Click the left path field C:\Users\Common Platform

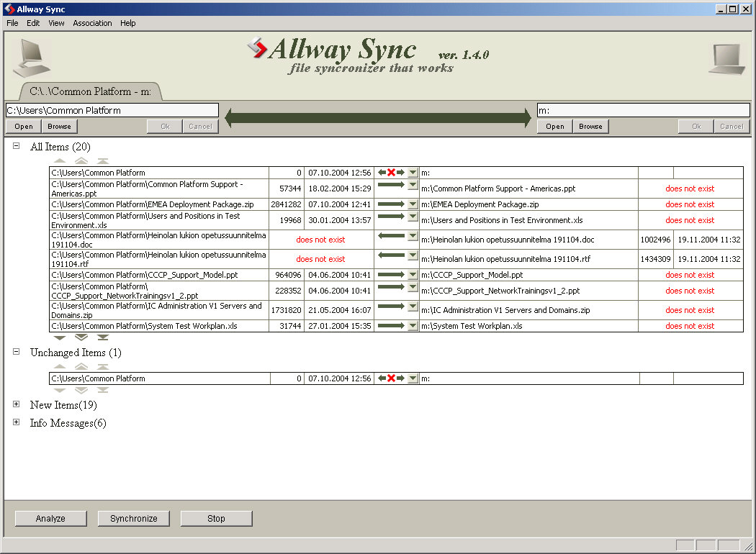(x=112, y=110)
